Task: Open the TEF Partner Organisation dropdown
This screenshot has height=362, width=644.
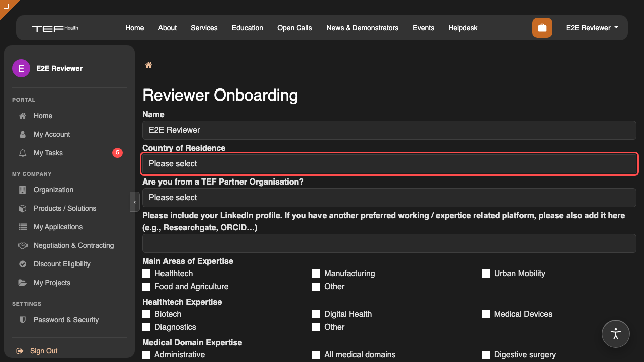Action: click(x=389, y=198)
